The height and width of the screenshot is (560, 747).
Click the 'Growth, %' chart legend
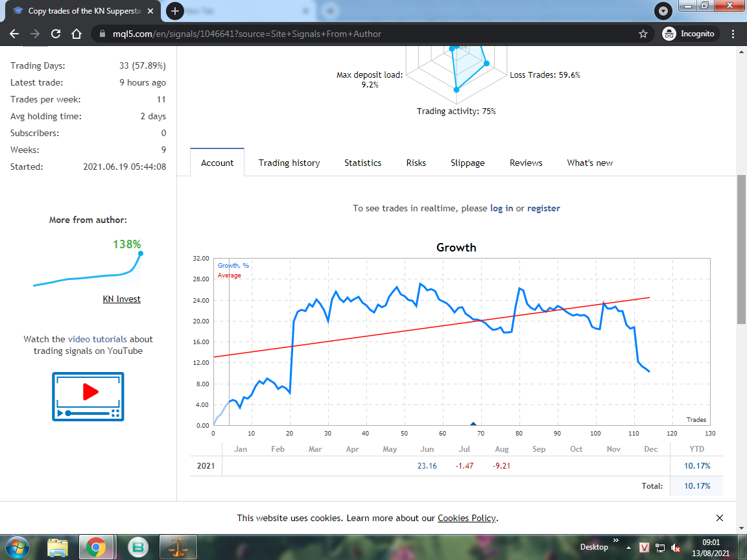point(233,265)
